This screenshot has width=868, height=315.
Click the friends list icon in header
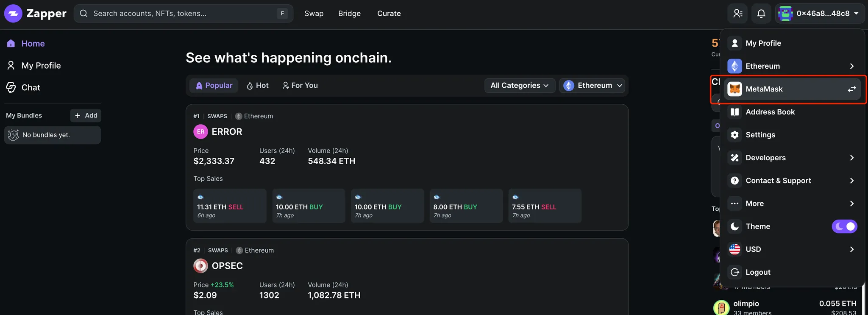[x=738, y=14]
